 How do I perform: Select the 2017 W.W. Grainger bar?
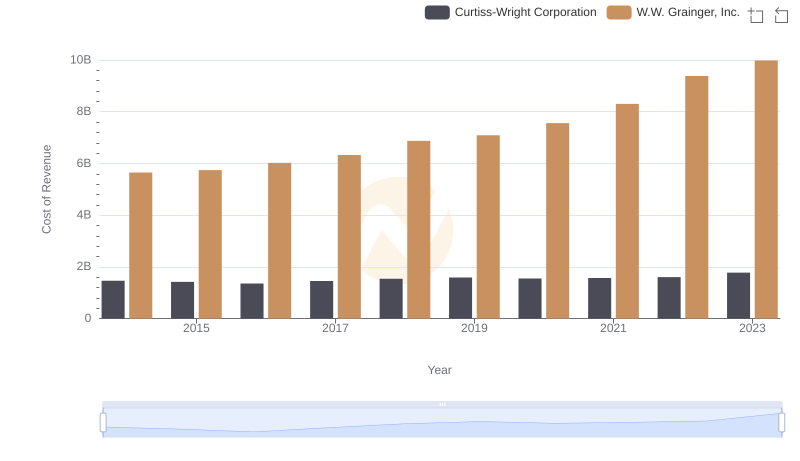[349, 237]
